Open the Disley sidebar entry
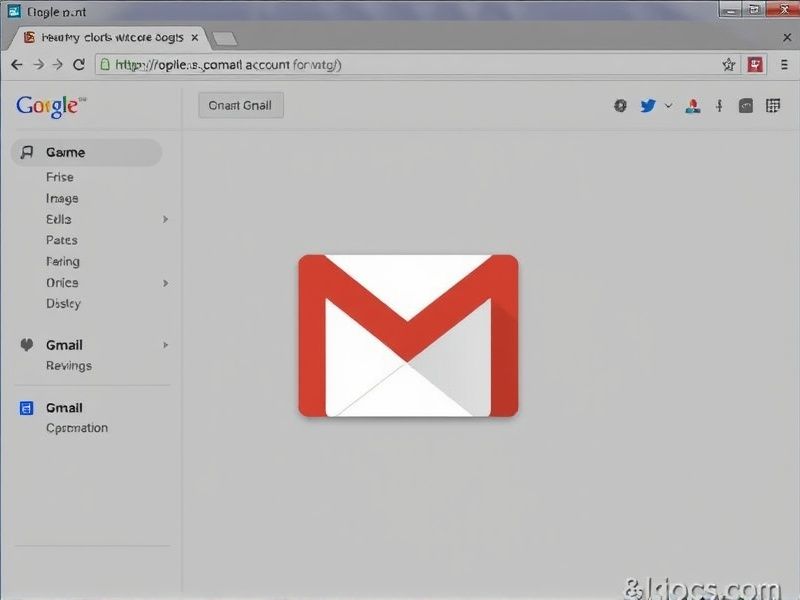The image size is (800, 600). tap(63, 304)
